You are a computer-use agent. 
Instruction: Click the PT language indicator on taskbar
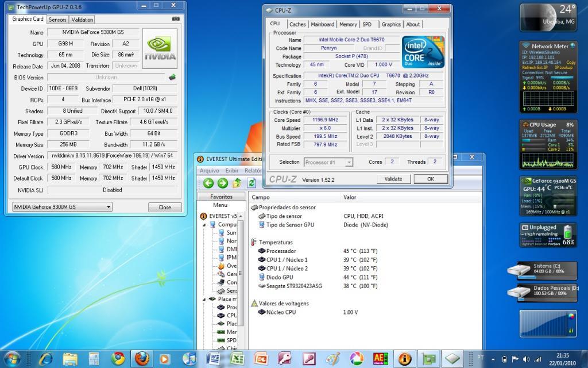(481, 358)
